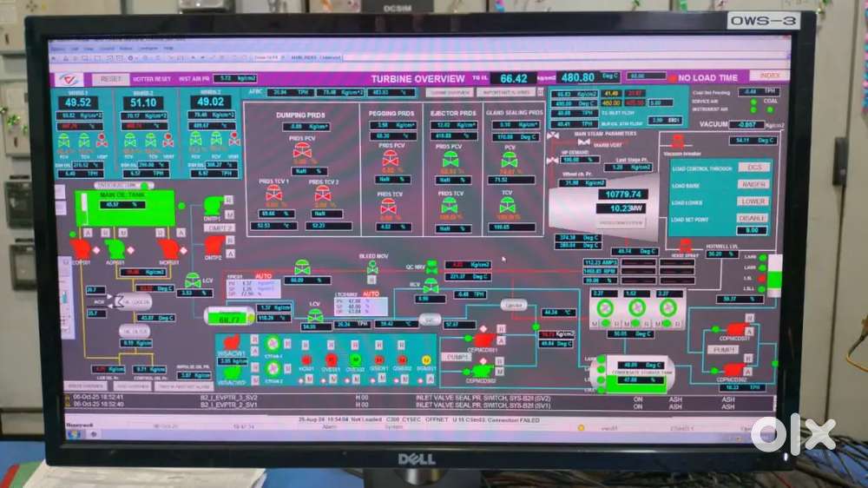
Task: Select the PRDS TCV 1 valve symbol
Action: [273, 194]
